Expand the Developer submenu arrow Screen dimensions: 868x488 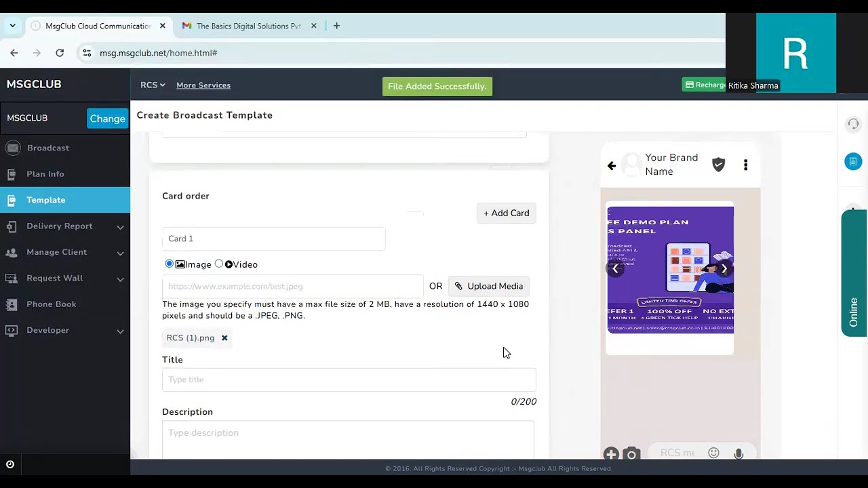click(120, 331)
